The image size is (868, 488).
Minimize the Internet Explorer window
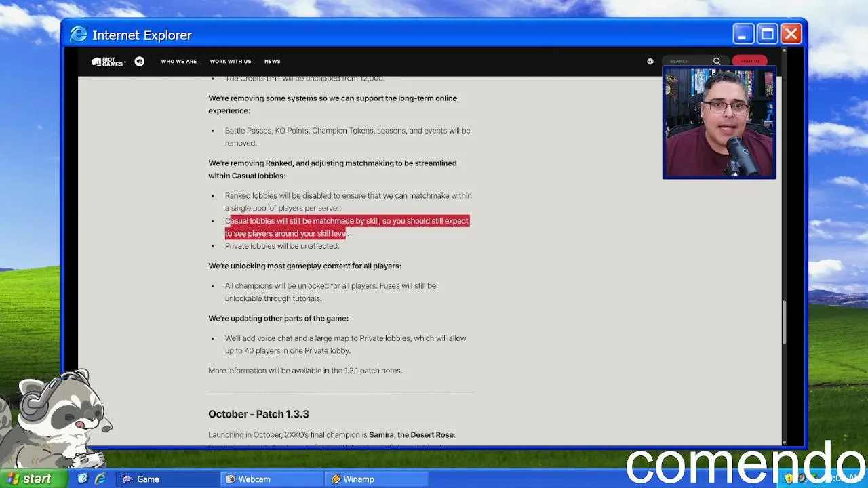click(743, 34)
